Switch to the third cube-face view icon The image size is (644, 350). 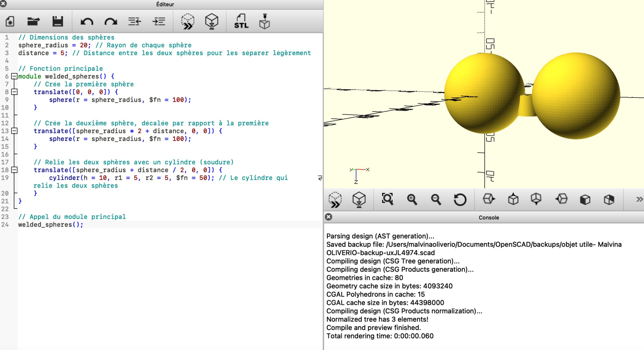[536, 199]
